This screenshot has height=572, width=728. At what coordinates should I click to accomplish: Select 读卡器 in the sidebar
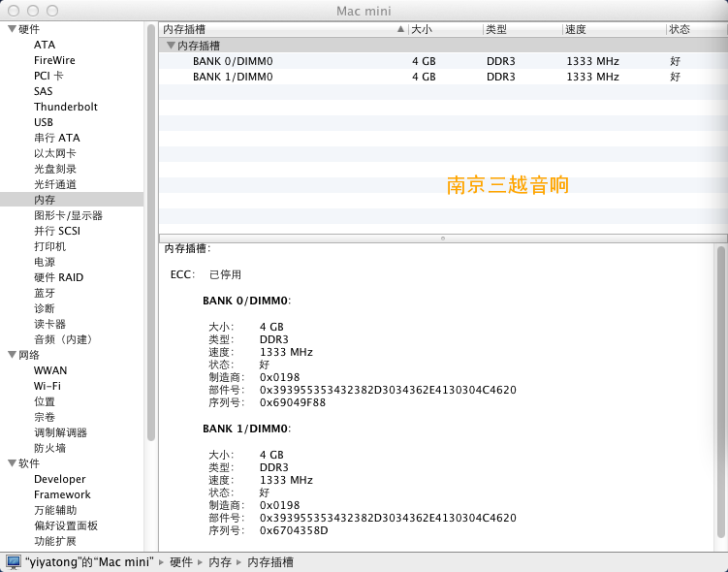[49, 324]
